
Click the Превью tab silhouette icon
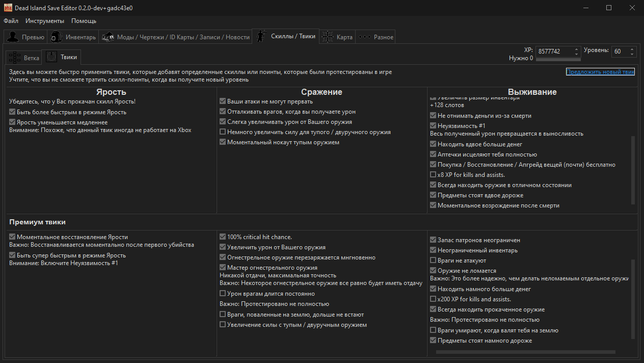point(13,37)
